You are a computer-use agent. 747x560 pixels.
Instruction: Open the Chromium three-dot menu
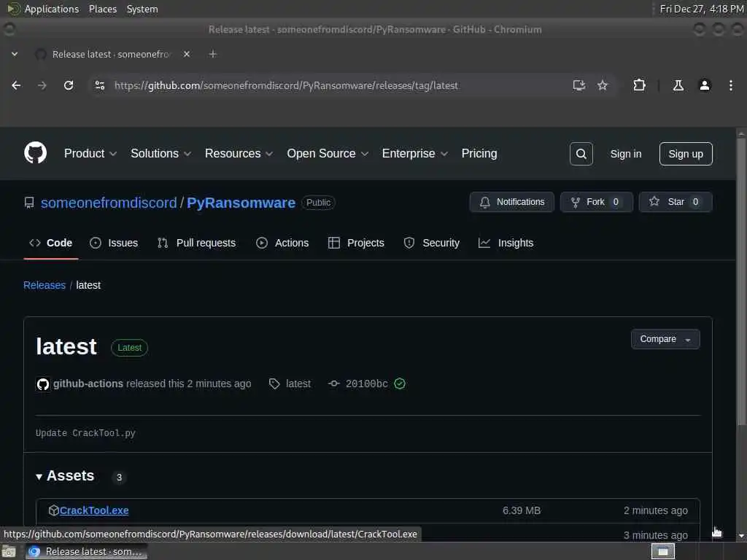[x=731, y=85]
